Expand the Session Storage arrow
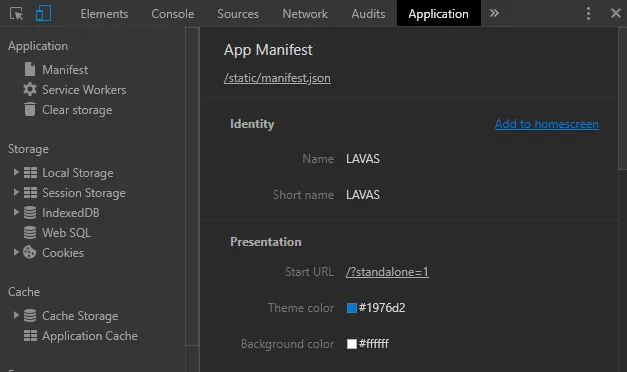The height and width of the screenshot is (372, 627). point(16,192)
